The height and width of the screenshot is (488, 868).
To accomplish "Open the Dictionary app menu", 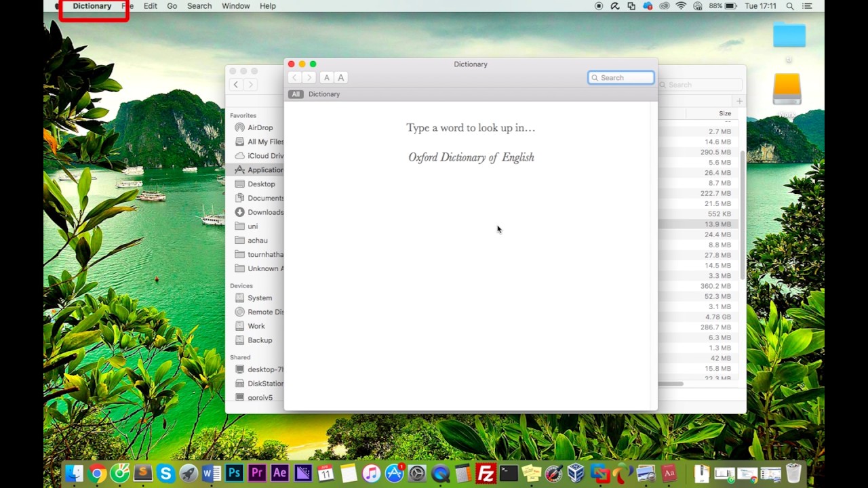I will [x=92, y=6].
